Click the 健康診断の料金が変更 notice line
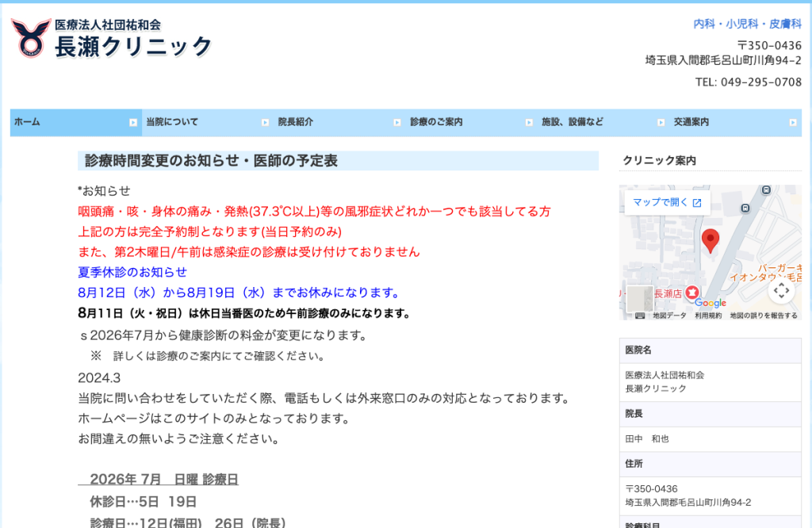The width and height of the screenshot is (812, 528). [x=223, y=335]
